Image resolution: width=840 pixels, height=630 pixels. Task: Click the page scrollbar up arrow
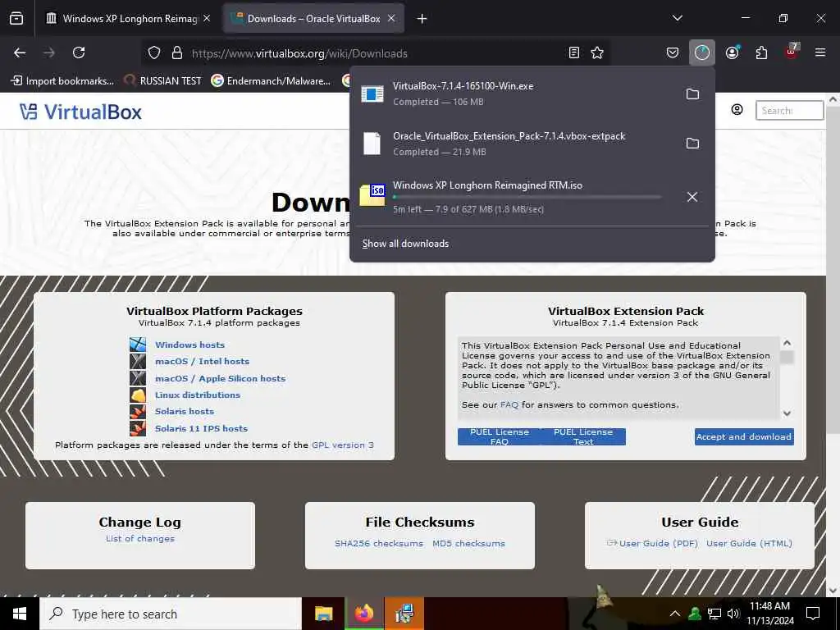(833, 99)
